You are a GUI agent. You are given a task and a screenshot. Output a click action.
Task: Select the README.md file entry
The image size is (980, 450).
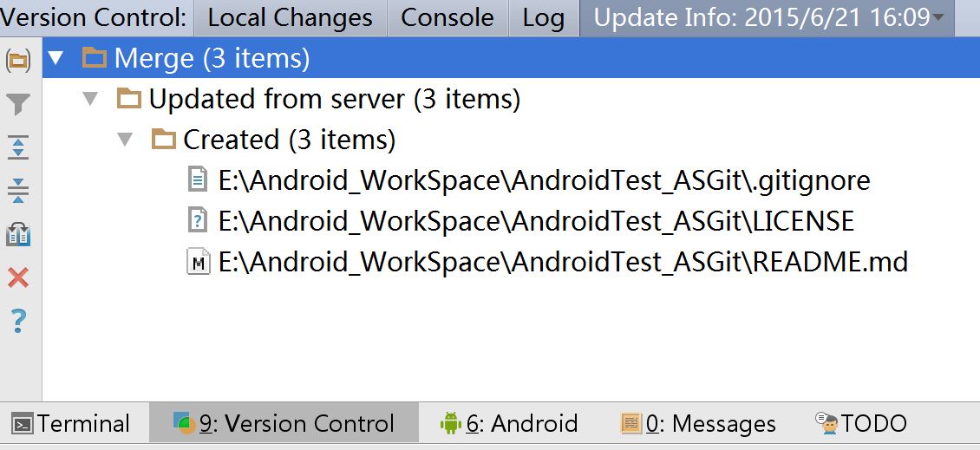click(x=563, y=262)
